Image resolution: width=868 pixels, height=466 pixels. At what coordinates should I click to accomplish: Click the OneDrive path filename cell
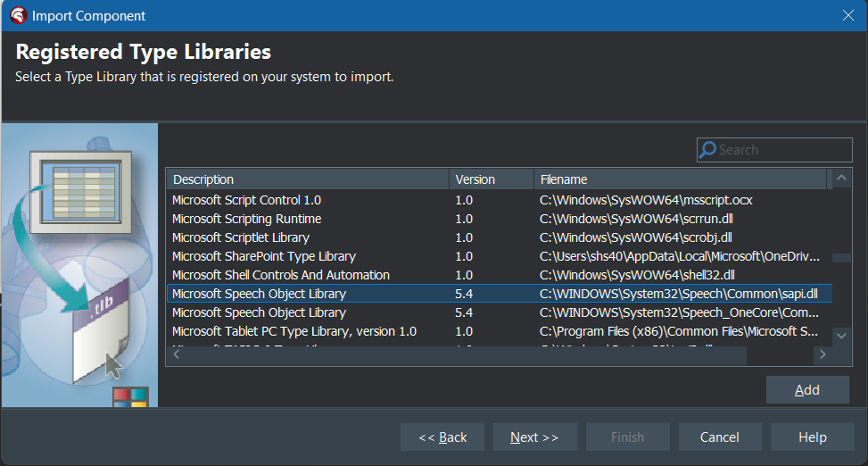(679, 256)
